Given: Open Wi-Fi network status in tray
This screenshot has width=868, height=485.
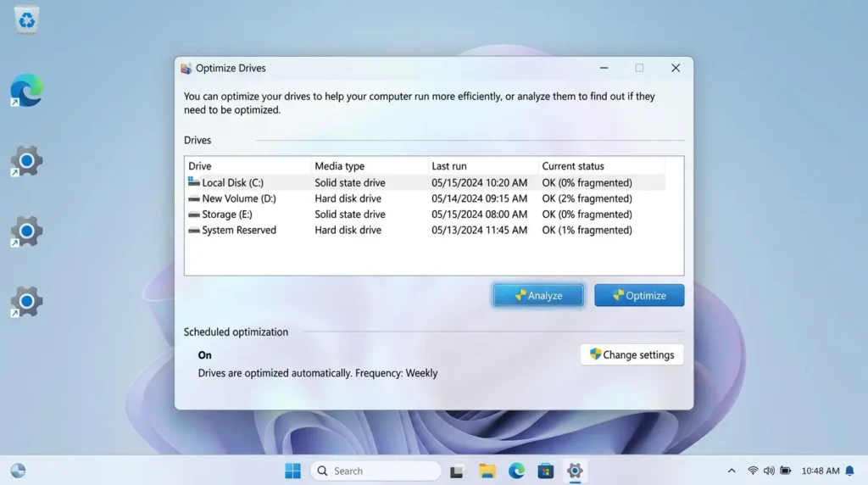Looking at the screenshot, I should 753,471.
